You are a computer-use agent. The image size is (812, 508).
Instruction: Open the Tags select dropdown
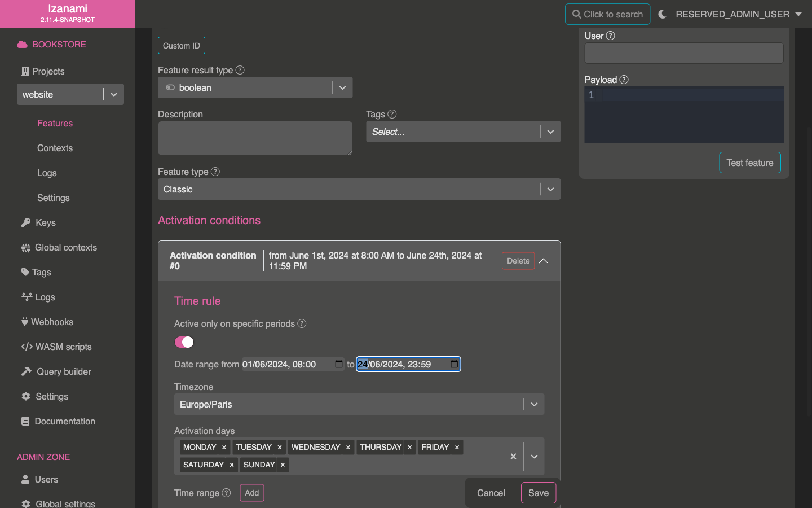click(x=550, y=132)
